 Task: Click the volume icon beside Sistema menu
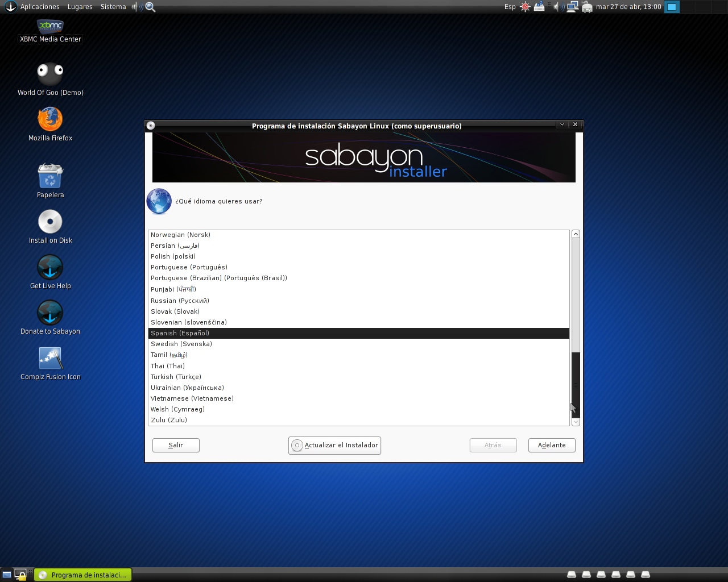(137, 7)
